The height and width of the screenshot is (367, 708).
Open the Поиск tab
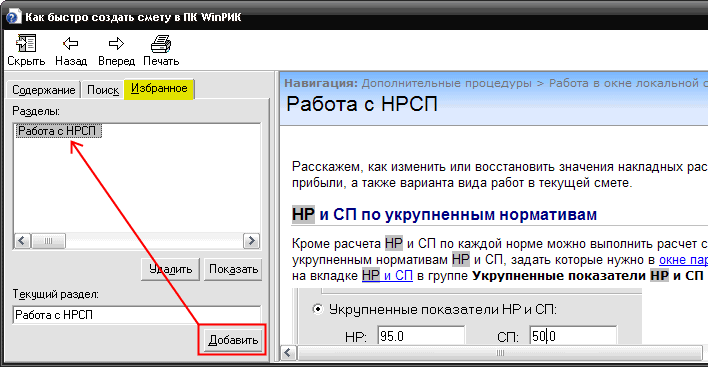click(103, 90)
